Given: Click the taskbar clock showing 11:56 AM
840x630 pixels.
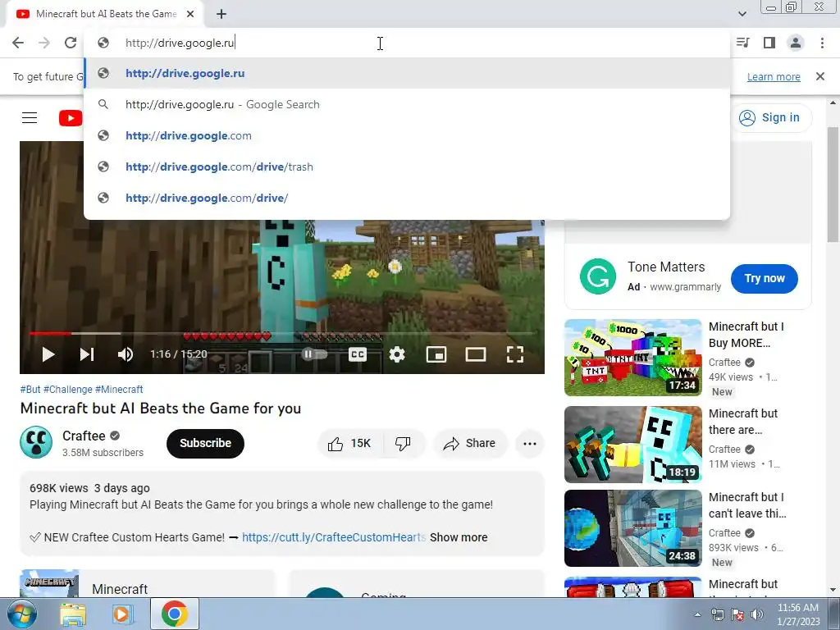Looking at the screenshot, I should coord(798,614).
